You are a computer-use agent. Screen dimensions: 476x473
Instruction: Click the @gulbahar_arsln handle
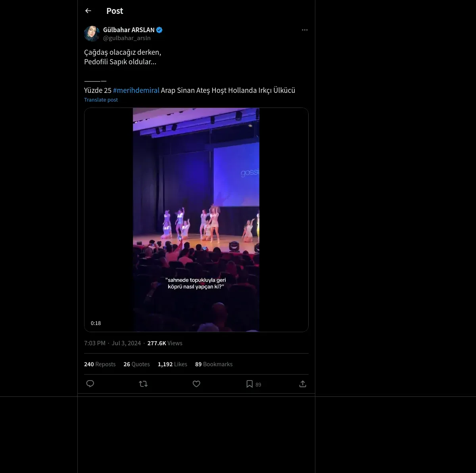point(127,38)
